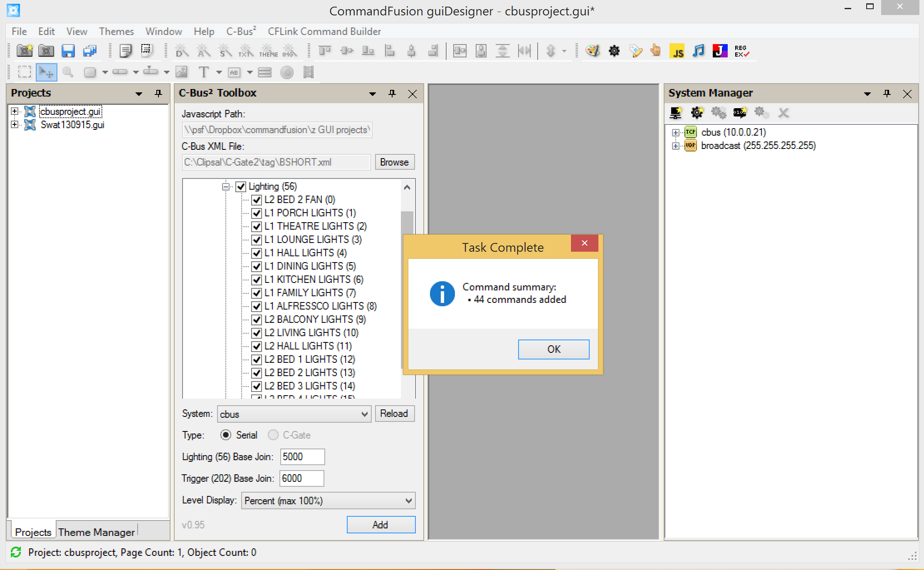Click the theme palette toolbar icon
Screen dimensions: 924x570
tap(592, 51)
